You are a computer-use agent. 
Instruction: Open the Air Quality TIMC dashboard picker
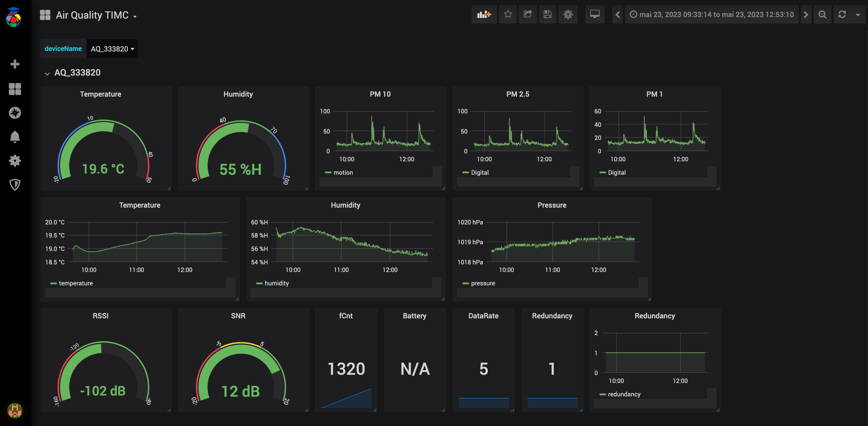96,15
